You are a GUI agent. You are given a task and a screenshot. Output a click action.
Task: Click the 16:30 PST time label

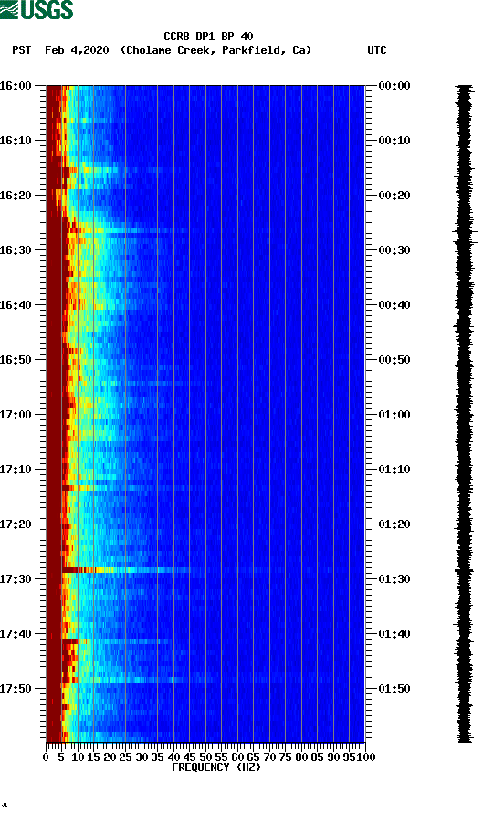click(x=16, y=250)
